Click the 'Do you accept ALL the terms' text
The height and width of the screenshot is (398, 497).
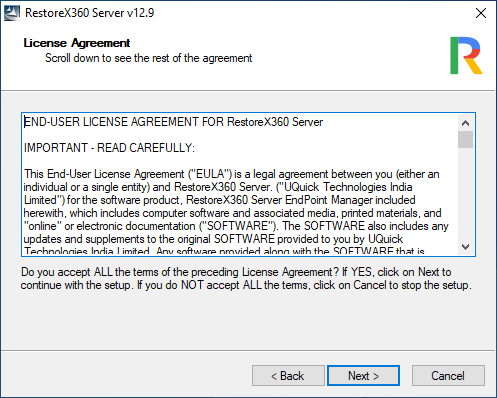[246, 278]
